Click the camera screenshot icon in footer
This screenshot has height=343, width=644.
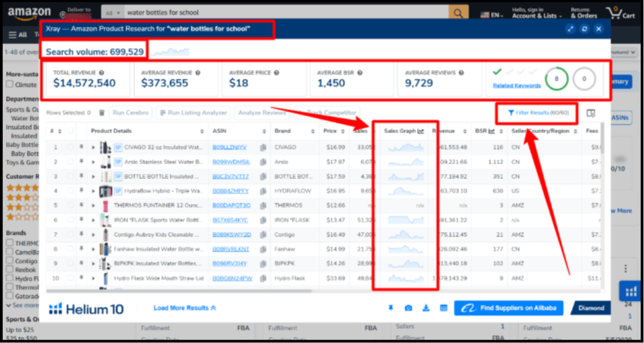(408, 309)
